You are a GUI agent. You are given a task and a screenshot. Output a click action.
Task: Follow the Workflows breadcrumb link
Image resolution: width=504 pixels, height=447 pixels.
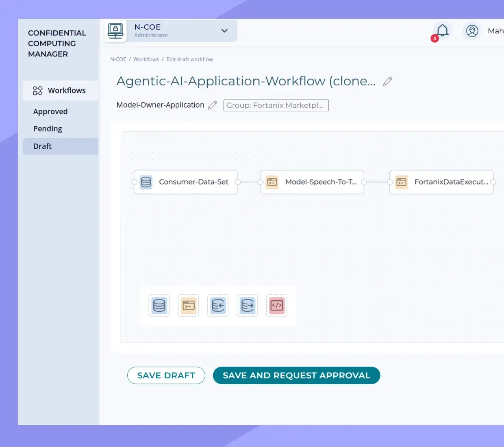tap(146, 59)
